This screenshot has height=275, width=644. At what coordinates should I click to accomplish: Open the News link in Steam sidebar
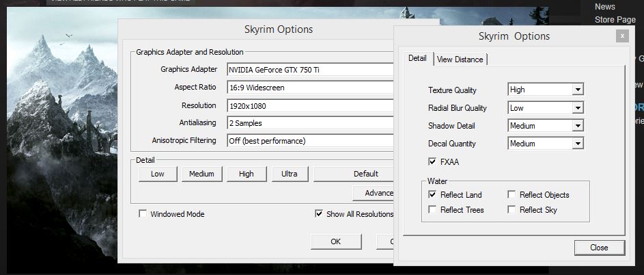point(605,7)
